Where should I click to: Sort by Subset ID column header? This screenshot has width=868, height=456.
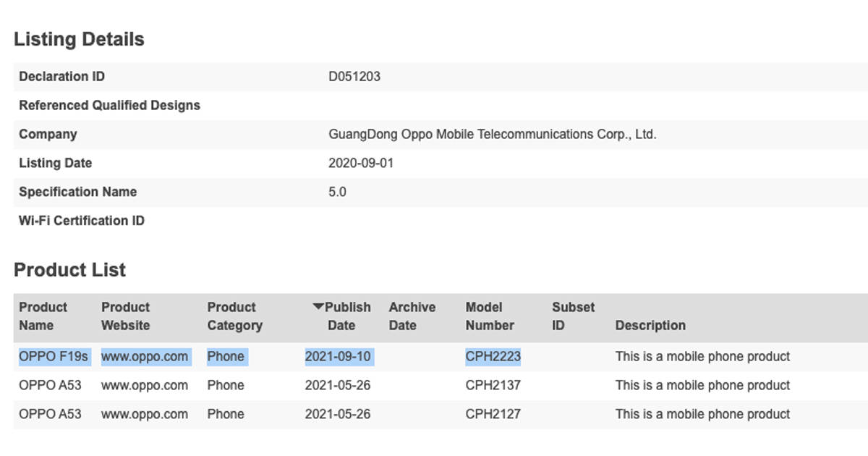click(572, 316)
